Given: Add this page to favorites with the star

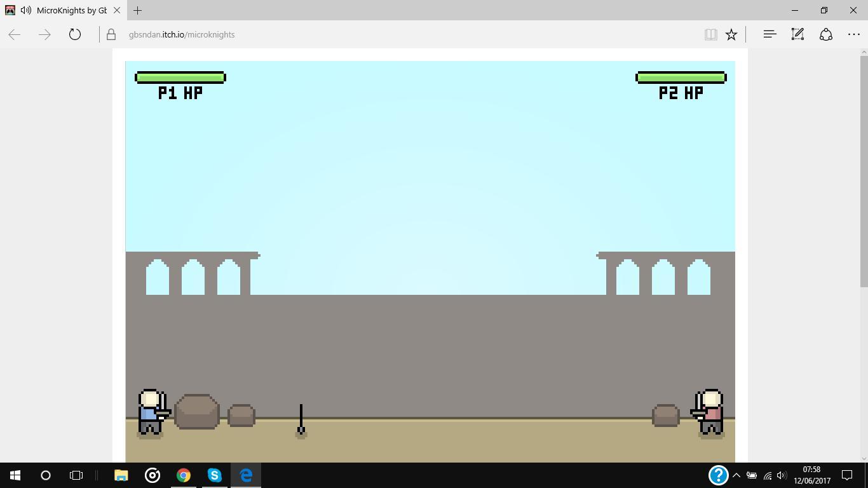Looking at the screenshot, I should tap(731, 34).
